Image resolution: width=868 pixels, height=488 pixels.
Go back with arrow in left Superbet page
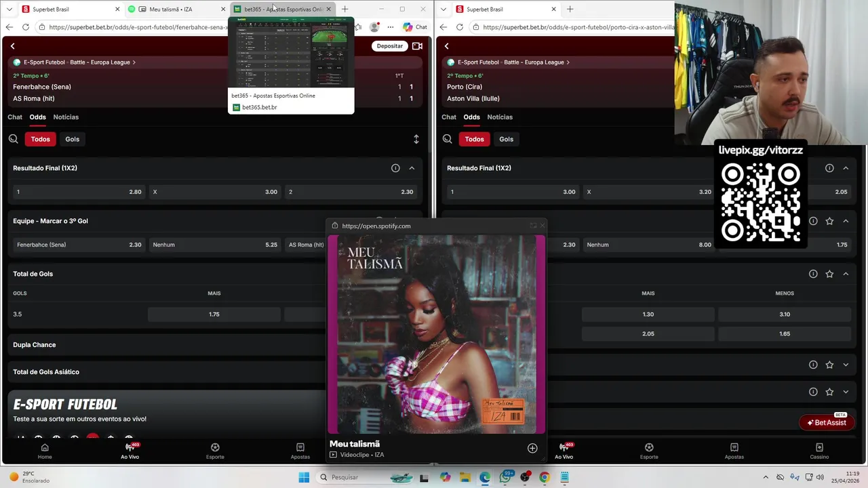(x=12, y=46)
